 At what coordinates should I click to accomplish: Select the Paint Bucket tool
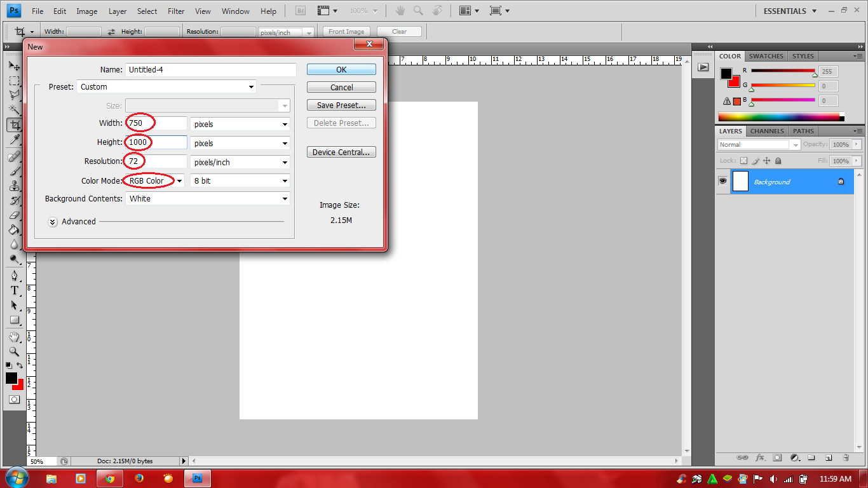click(14, 230)
